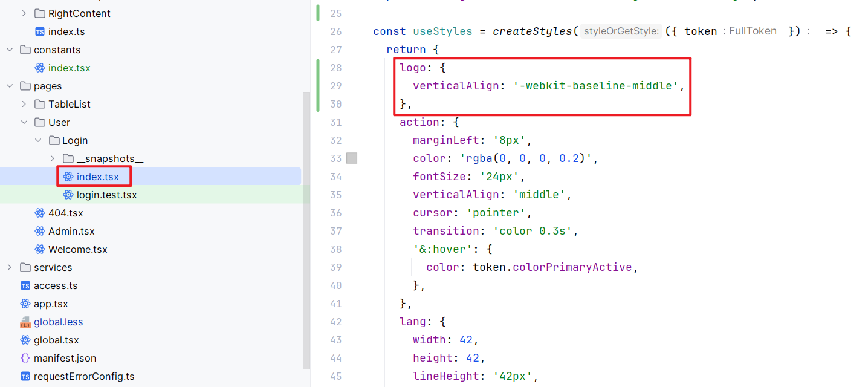Expand the RightContent folder

(x=24, y=13)
